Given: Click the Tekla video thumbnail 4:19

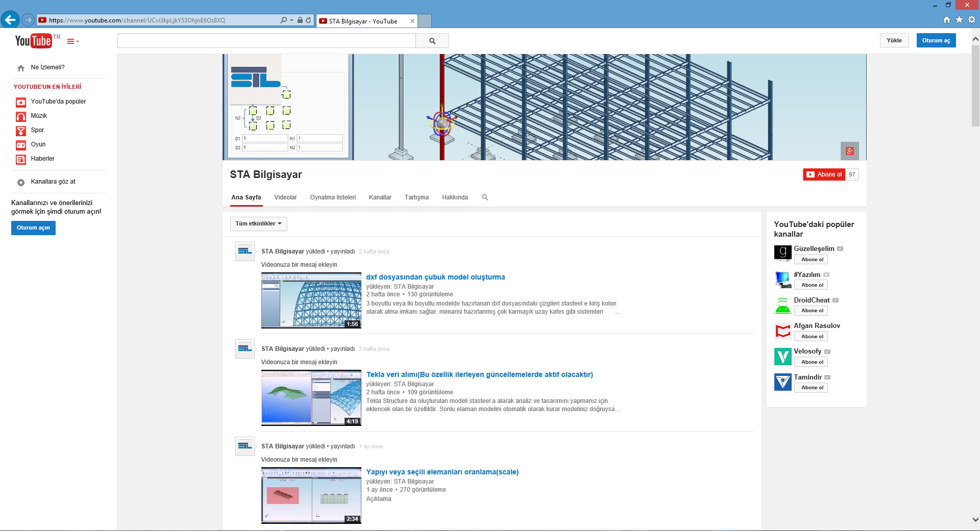Looking at the screenshot, I should point(311,398).
